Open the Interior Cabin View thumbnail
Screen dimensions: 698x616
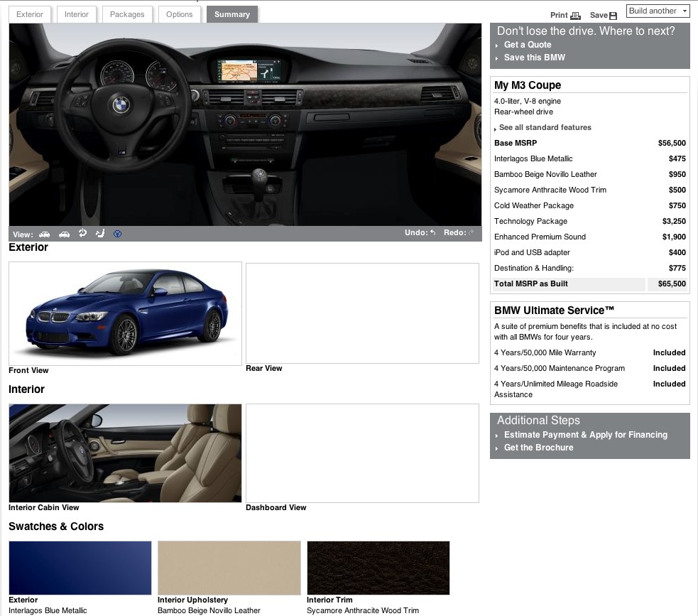125,453
